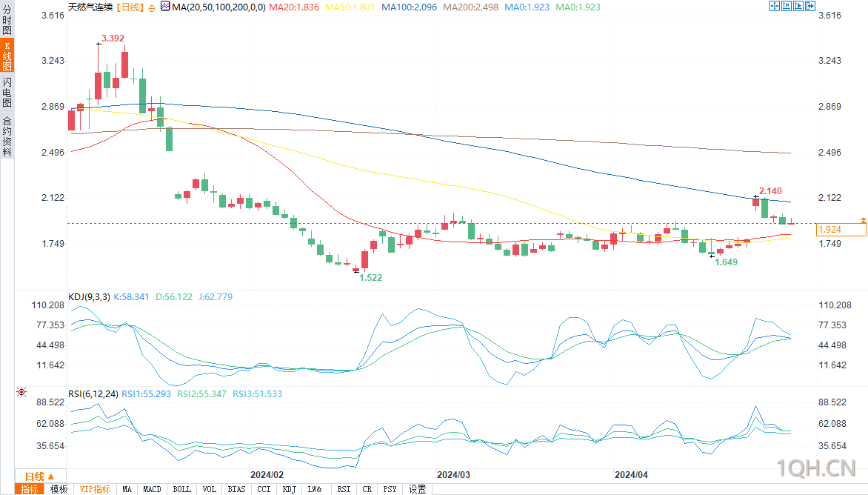
Task: Click the orange circled-plus icon beside 日线
Action: (152, 7)
